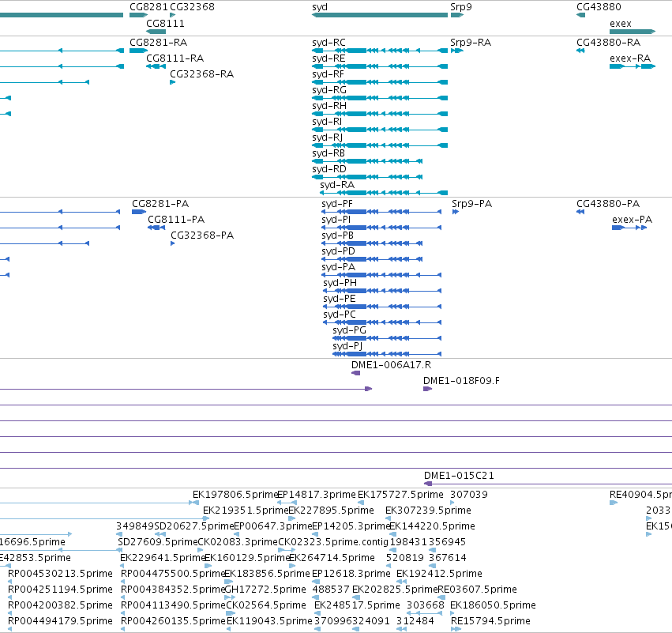Click the CG32368-RA transcript label

click(x=202, y=74)
